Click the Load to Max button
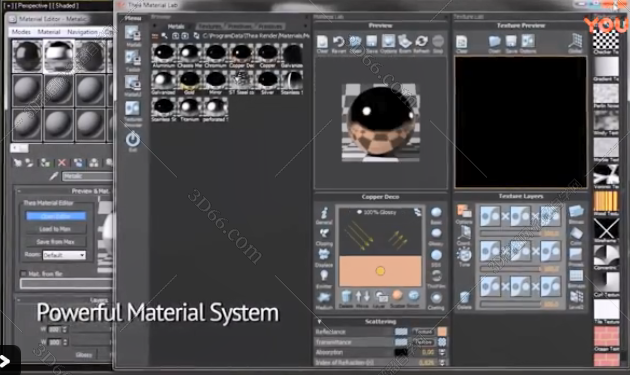Screen dimensions: 630x375 [x=56, y=229]
